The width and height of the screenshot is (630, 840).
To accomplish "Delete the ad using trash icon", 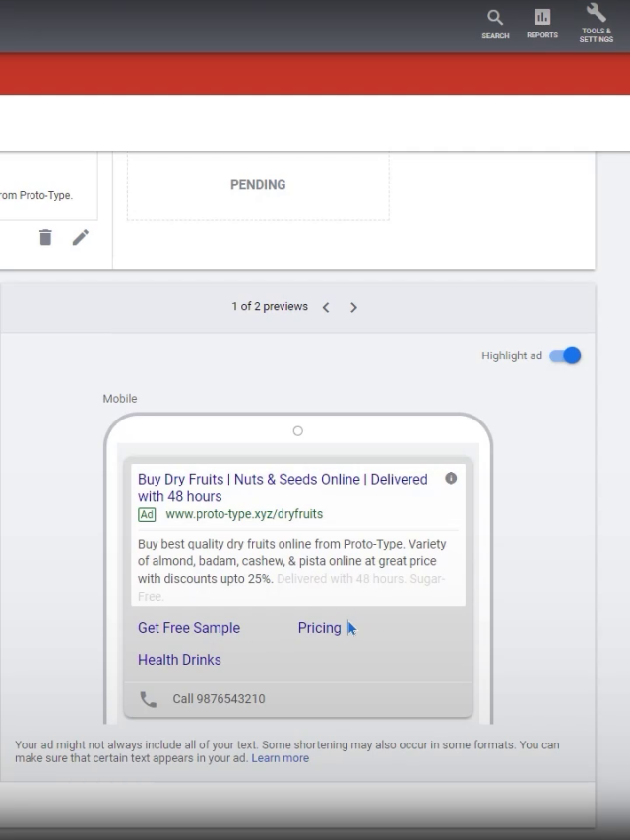I will [45, 237].
